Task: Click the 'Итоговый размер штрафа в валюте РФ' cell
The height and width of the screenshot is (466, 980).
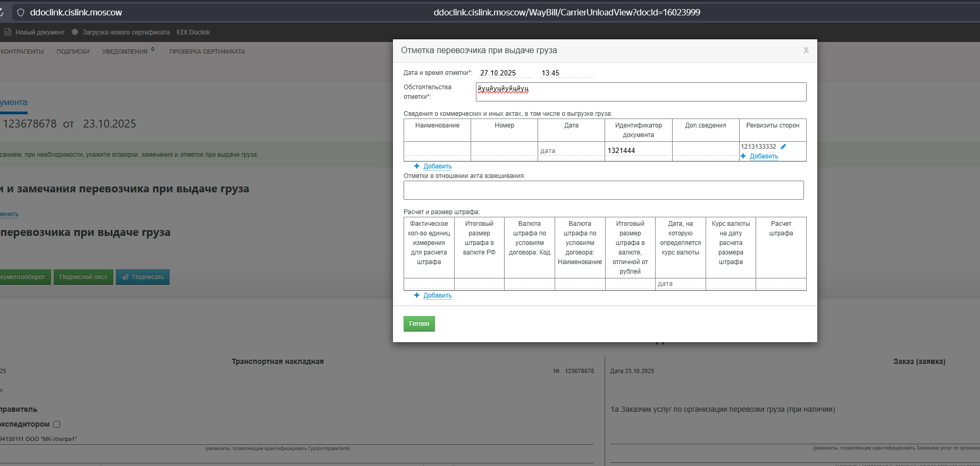Action: [x=479, y=284]
